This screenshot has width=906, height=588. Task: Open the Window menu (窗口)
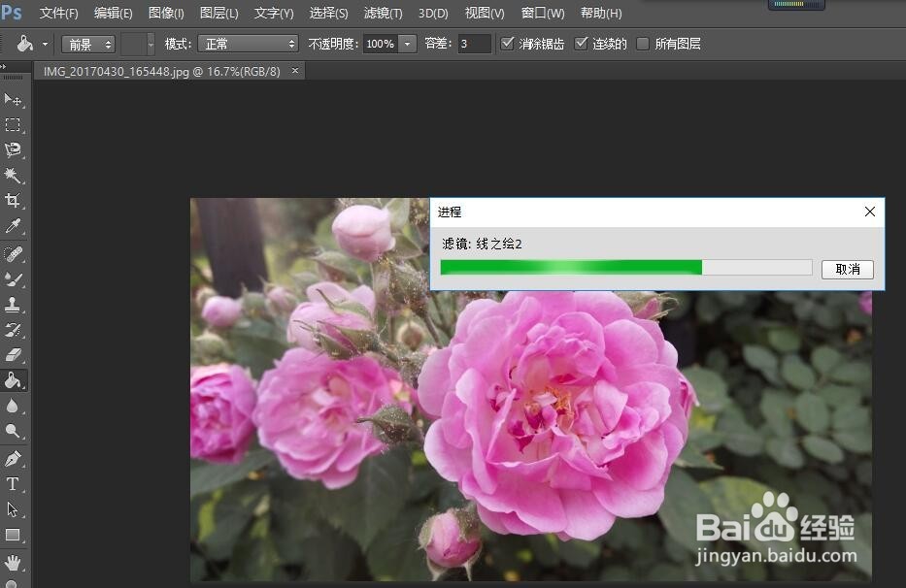tap(542, 13)
